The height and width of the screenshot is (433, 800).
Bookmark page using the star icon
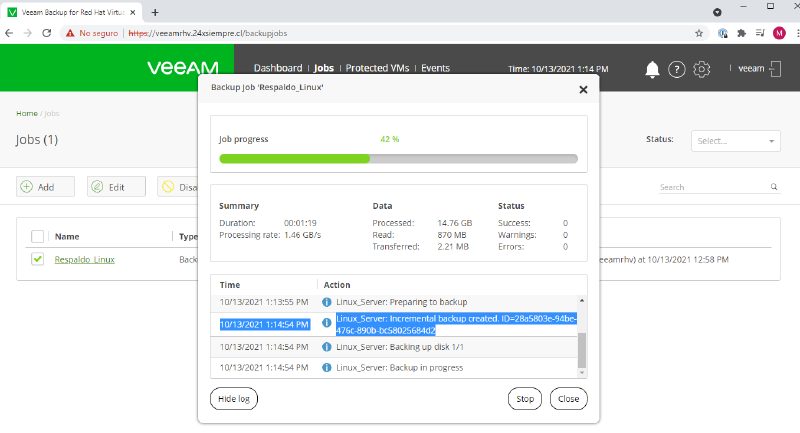pos(699,33)
